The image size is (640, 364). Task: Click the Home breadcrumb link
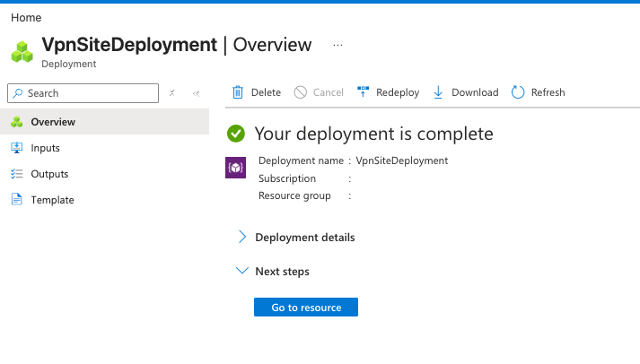(26, 18)
